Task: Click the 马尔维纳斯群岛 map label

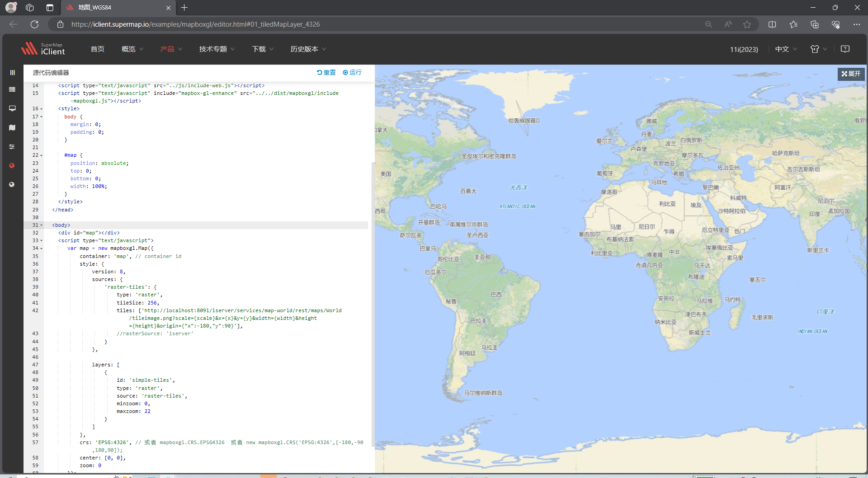Action: (x=483, y=393)
